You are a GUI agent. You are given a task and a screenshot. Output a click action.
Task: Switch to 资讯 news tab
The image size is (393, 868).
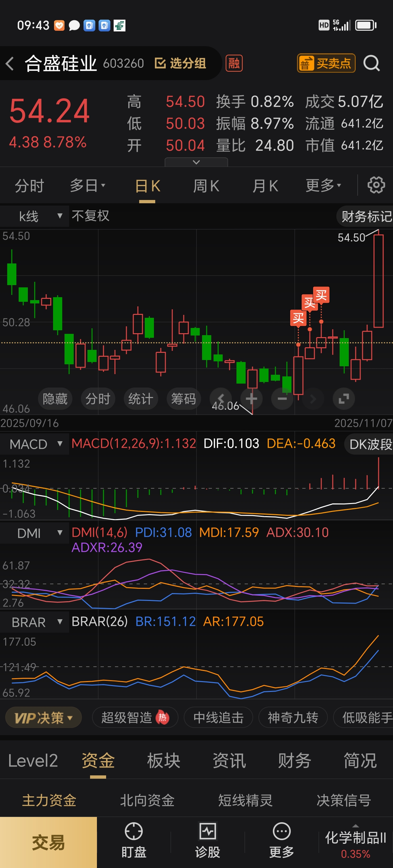(229, 761)
